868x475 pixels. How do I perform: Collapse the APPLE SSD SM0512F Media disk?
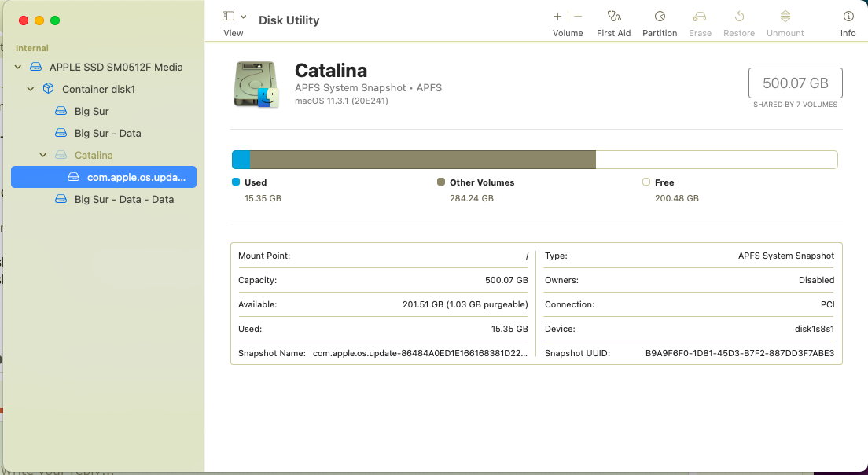click(x=18, y=67)
